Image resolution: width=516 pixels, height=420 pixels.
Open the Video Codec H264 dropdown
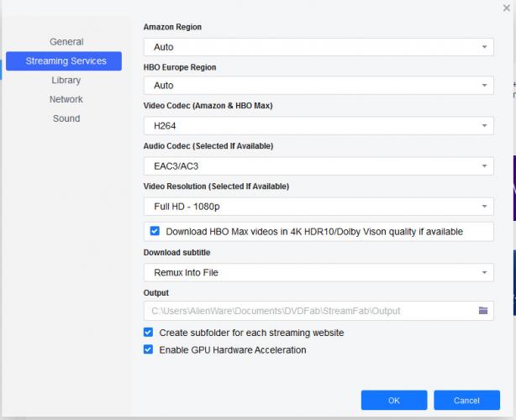[318, 126]
